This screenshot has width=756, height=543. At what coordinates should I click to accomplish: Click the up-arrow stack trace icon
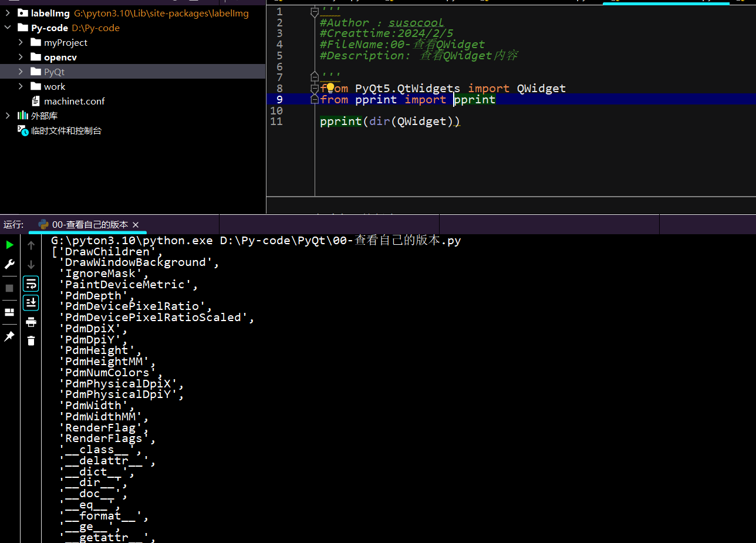tap(31, 245)
